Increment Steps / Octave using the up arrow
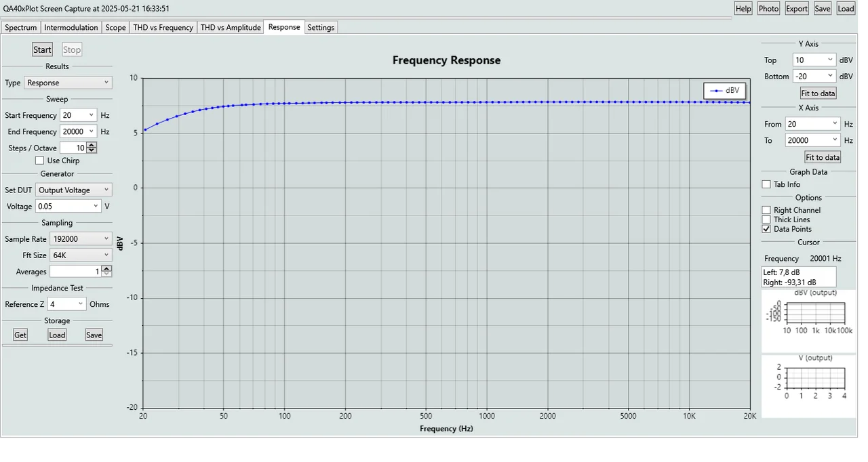The image size is (868, 462). pos(91,144)
